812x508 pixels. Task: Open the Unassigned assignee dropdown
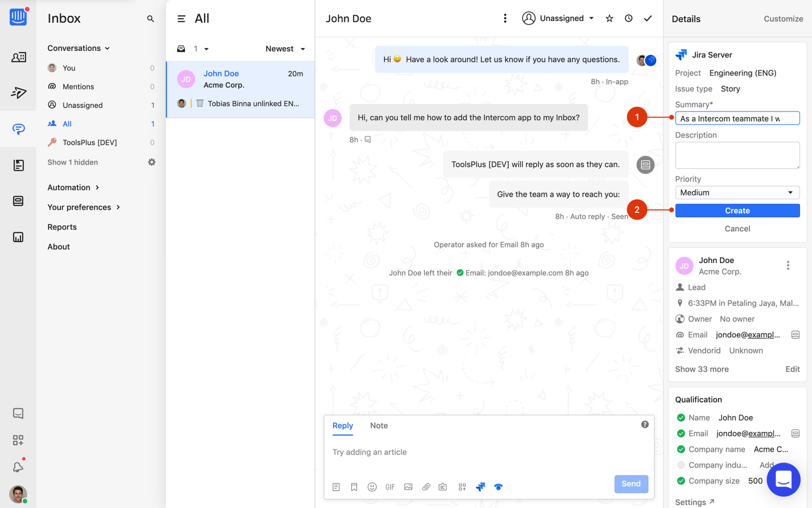558,18
